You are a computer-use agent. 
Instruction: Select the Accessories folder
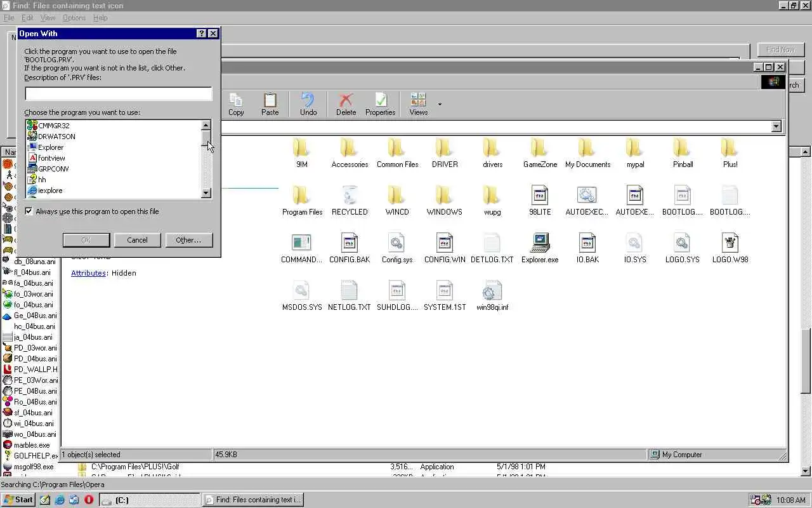(x=350, y=153)
